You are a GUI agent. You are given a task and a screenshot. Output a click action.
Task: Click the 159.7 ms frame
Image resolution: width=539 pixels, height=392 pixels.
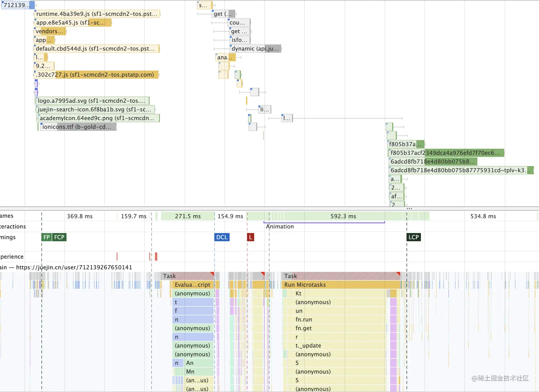click(x=134, y=216)
